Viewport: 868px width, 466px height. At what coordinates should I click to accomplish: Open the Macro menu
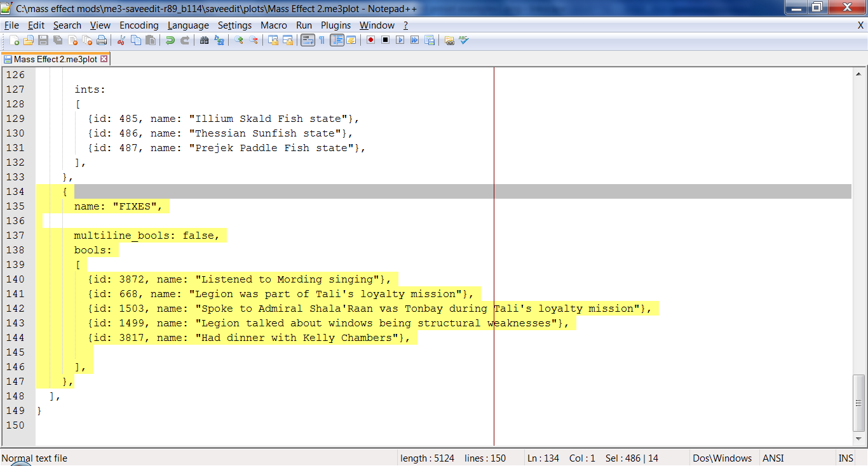click(x=273, y=25)
